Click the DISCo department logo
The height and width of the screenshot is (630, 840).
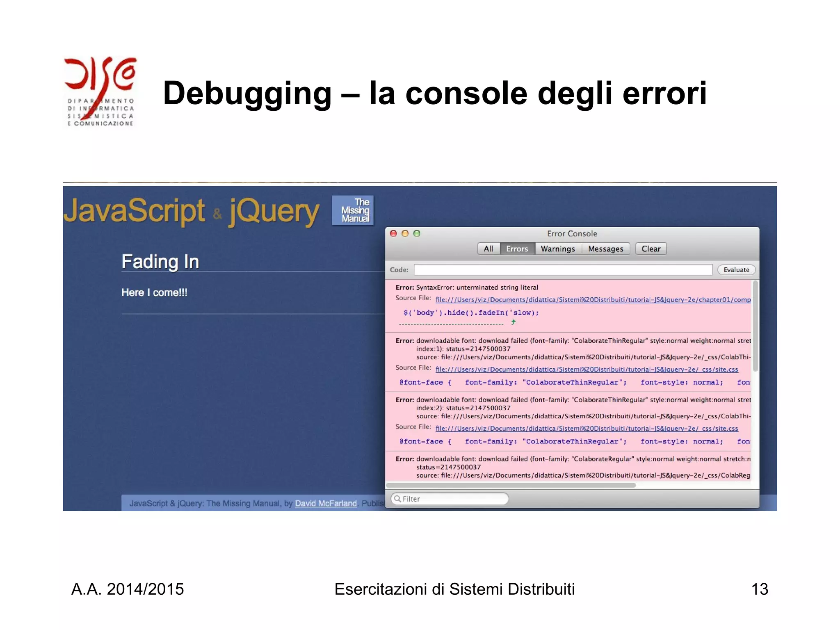[100, 91]
